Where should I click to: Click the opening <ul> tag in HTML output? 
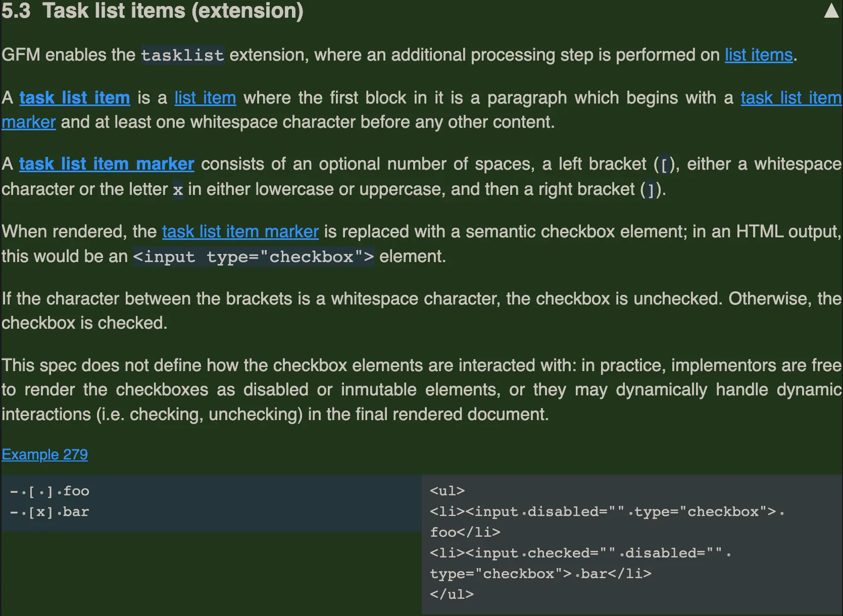click(447, 491)
